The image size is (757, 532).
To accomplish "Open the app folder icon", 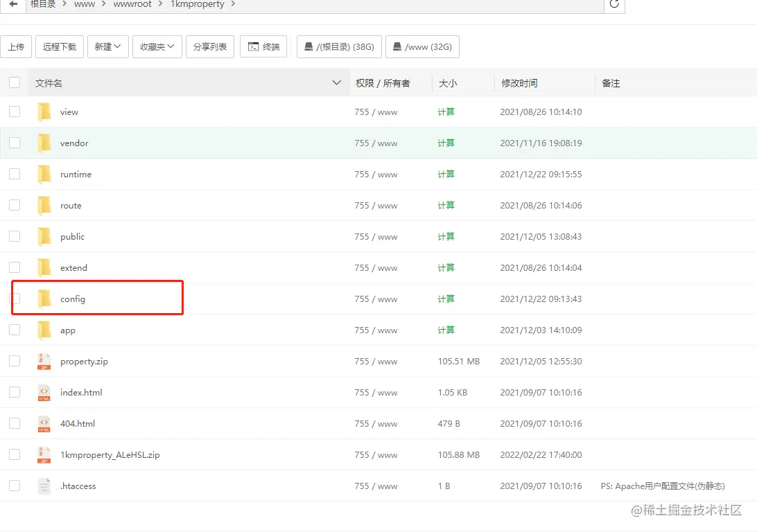I will 44,330.
